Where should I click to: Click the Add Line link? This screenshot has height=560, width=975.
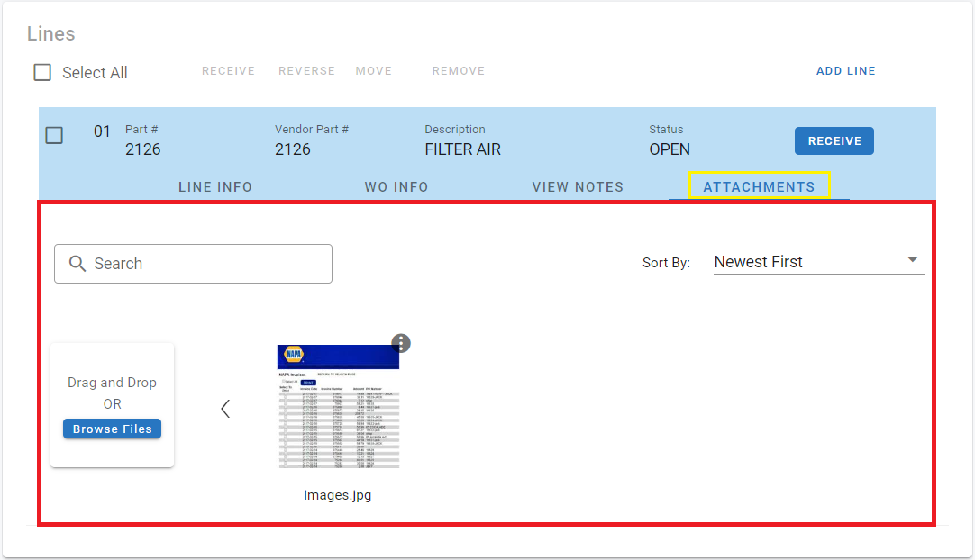tap(845, 71)
